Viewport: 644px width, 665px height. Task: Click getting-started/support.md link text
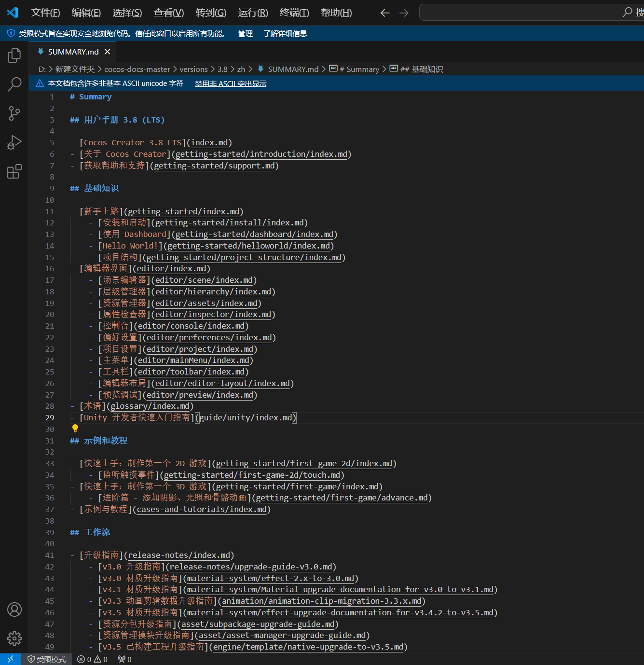pos(214,166)
